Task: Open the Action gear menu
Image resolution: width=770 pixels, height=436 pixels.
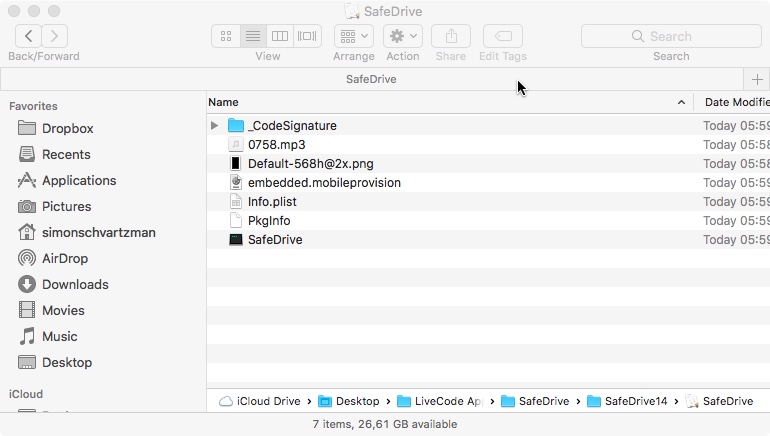Action: pyautogui.click(x=402, y=36)
